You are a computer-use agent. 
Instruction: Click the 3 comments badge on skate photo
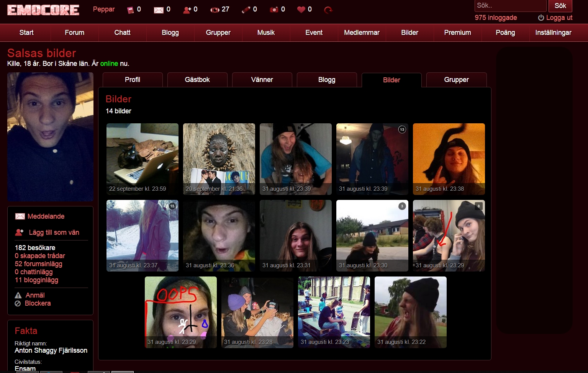(x=402, y=206)
